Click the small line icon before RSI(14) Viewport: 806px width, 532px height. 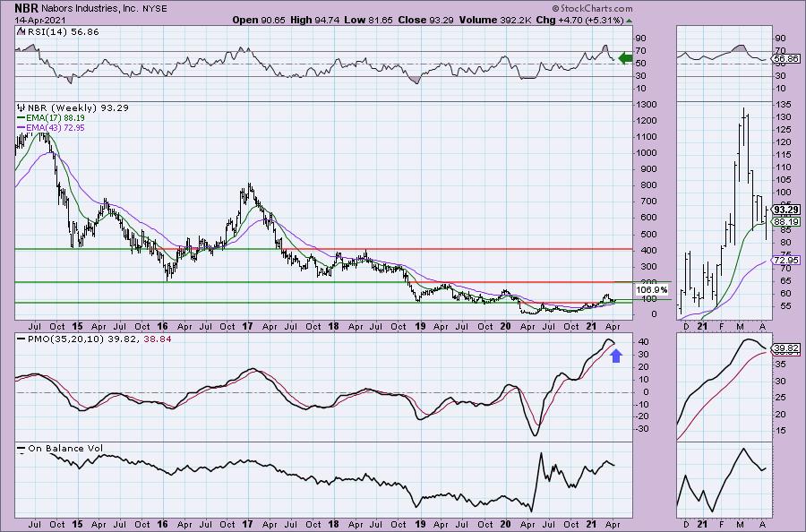click(20, 31)
